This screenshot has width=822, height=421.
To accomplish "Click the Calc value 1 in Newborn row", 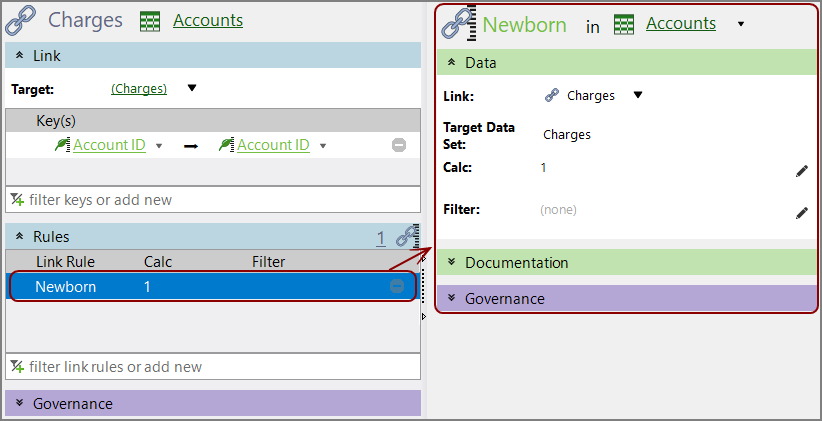I will pos(147,287).
